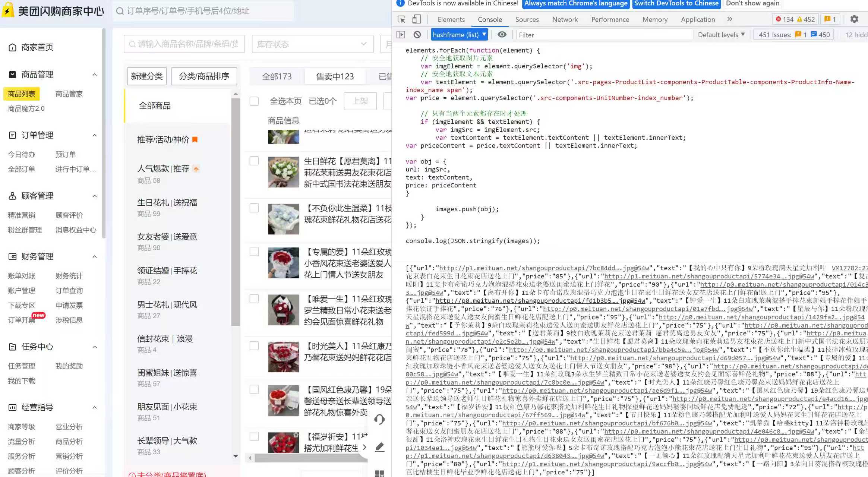The height and width of the screenshot is (477, 868).
Task: Click the DevTools inspect element icon
Action: coord(401,19)
